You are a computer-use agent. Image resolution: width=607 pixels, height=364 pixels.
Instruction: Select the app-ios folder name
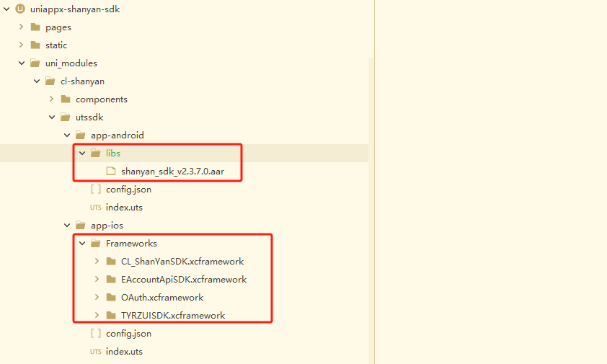107,226
